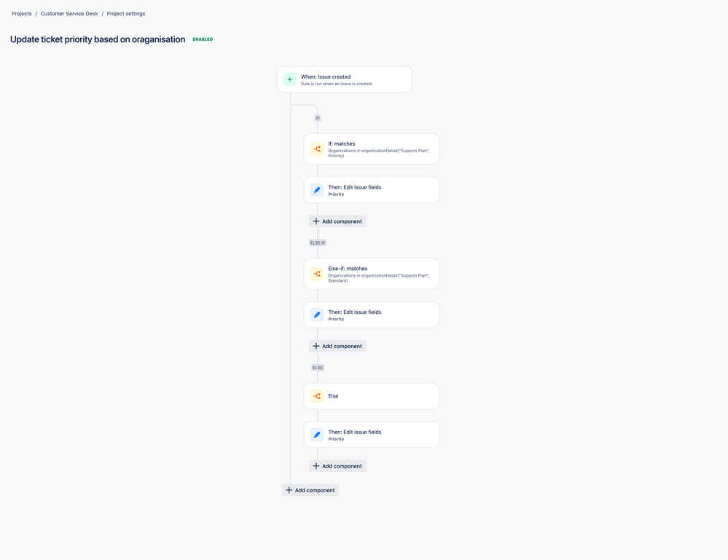728x560 pixels.
Task: Select the blue pencil icon on first 'Then: Edit issue fields'
Action: point(317,189)
